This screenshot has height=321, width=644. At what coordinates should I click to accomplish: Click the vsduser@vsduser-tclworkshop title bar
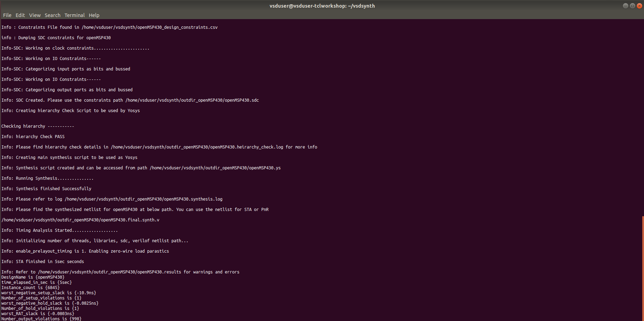[x=322, y=6]
